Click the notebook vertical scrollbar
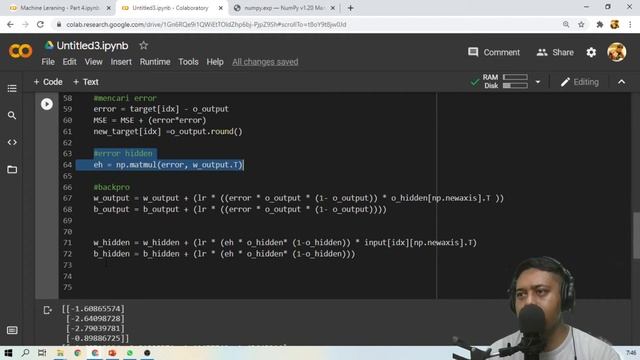Image resolution: width=640 pixels, height=360 pixels. pos(636,236)
